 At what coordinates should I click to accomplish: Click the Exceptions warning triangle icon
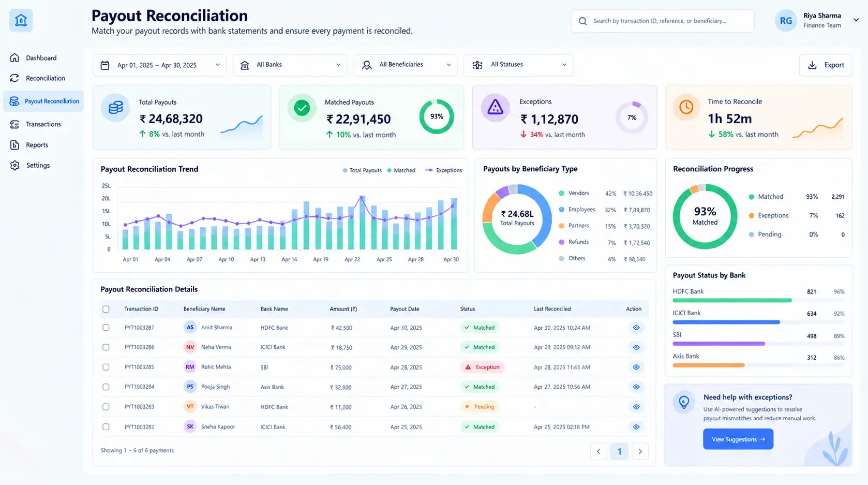click(496, 107)
